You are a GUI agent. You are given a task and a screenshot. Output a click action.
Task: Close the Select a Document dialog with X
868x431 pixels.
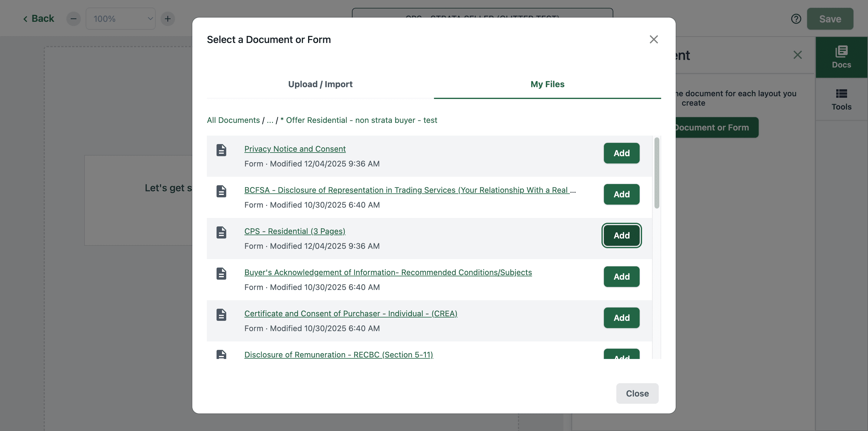pos(654,39)
